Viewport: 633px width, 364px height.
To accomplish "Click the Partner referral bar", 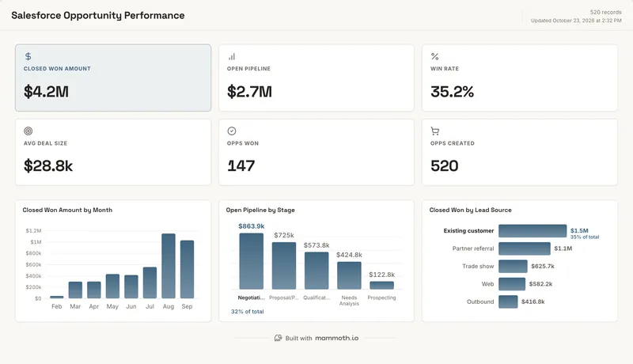I will tap(525, 248).
